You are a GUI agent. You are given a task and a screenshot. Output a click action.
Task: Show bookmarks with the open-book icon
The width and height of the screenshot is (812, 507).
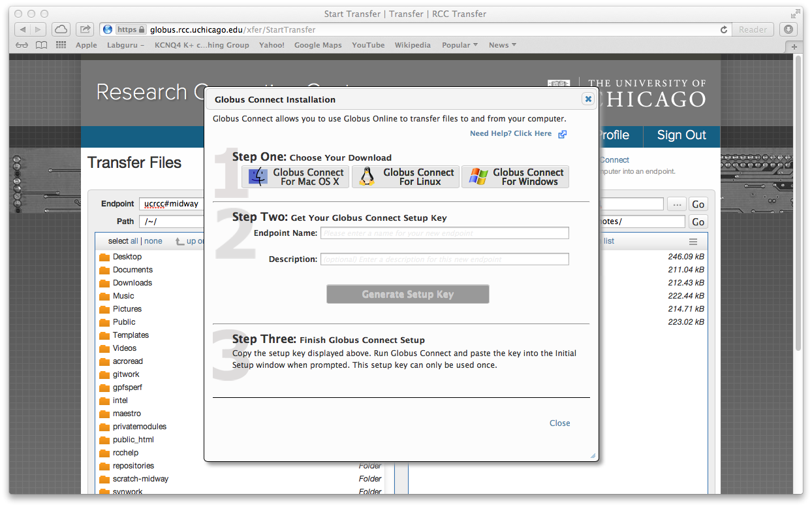click(x=42, y=45)
